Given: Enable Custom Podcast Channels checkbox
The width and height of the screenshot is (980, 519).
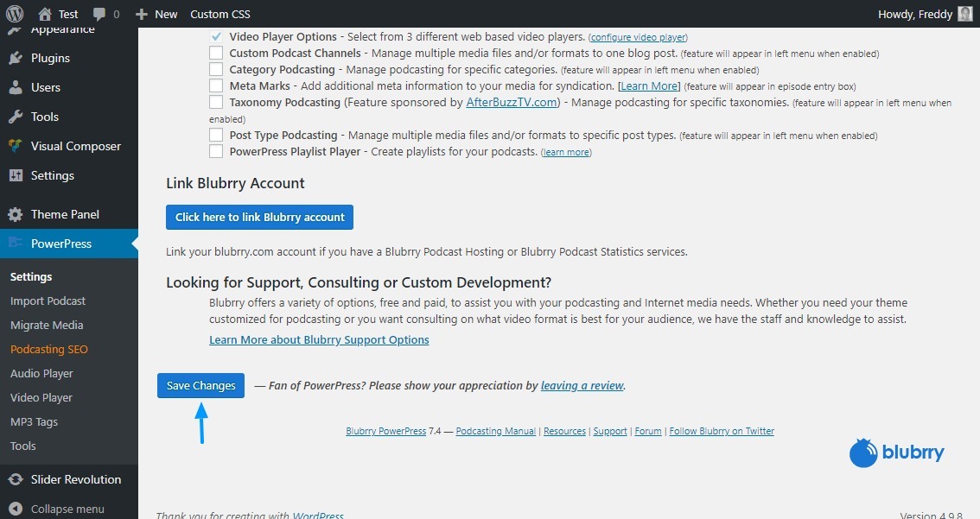Looking at the screenshot, I should (216, 53).
